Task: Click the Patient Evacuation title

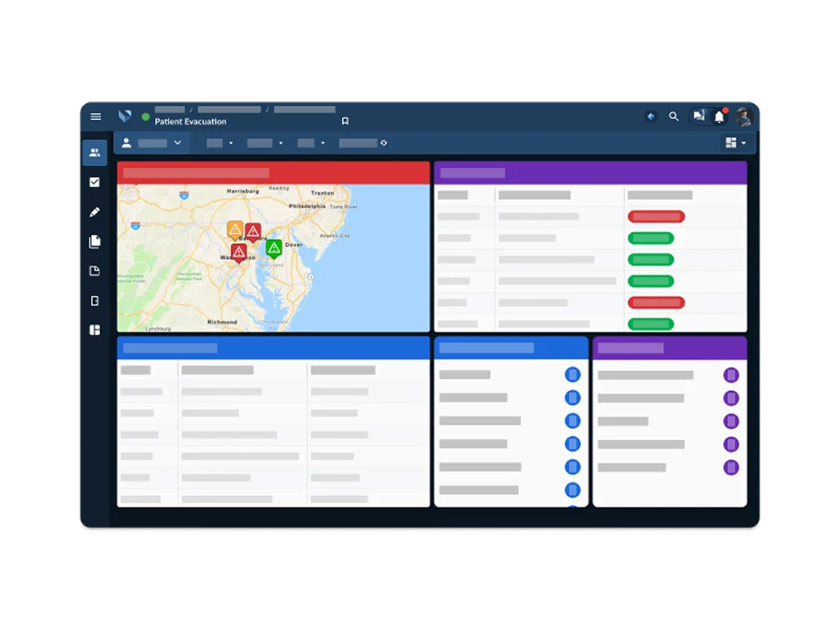Action: point(190,122)
